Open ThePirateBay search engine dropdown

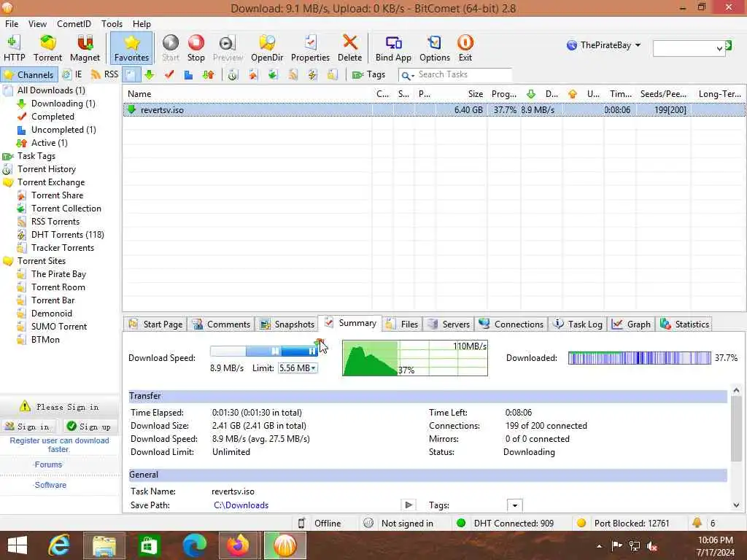coord(603,45)
